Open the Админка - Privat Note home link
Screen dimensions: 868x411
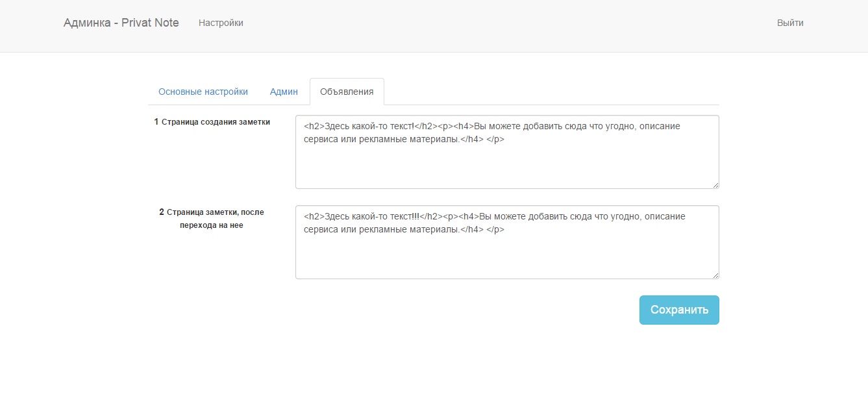(121, 23)
